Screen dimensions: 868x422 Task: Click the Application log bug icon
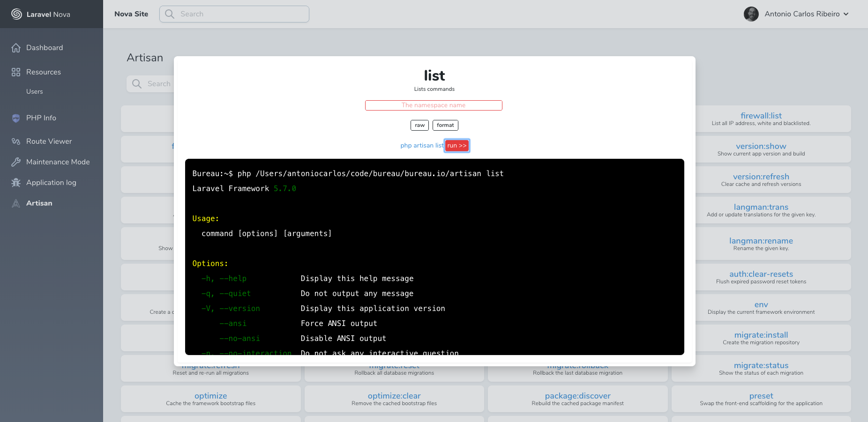pos(16,183)
